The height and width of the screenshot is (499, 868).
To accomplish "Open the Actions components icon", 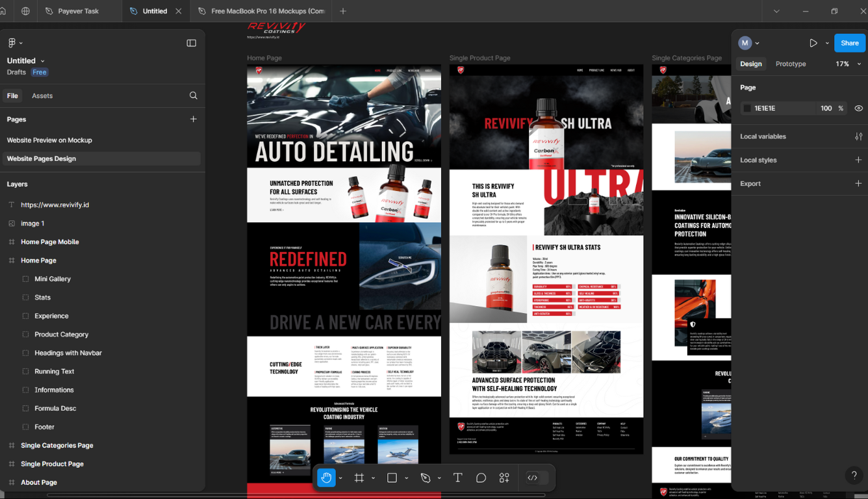I will click(x=504, y=478).
